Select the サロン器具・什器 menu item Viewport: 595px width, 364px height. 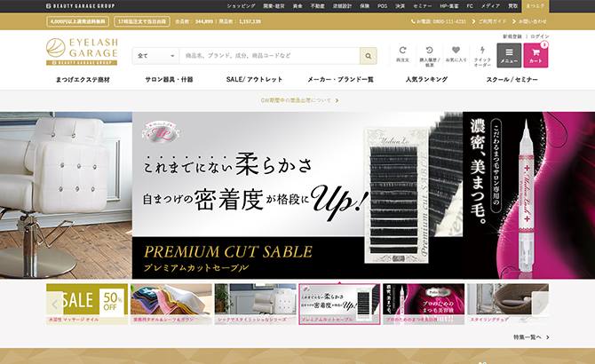tap(169, 80)
